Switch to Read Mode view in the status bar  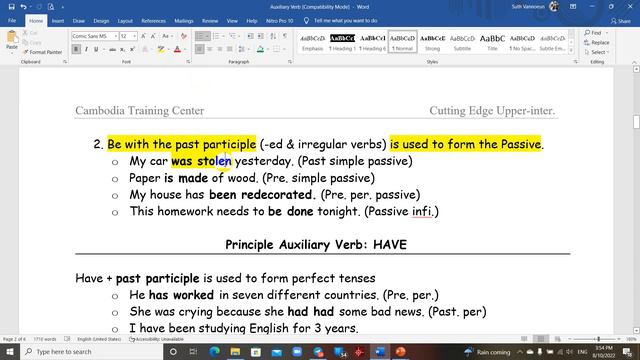[524, 339]
